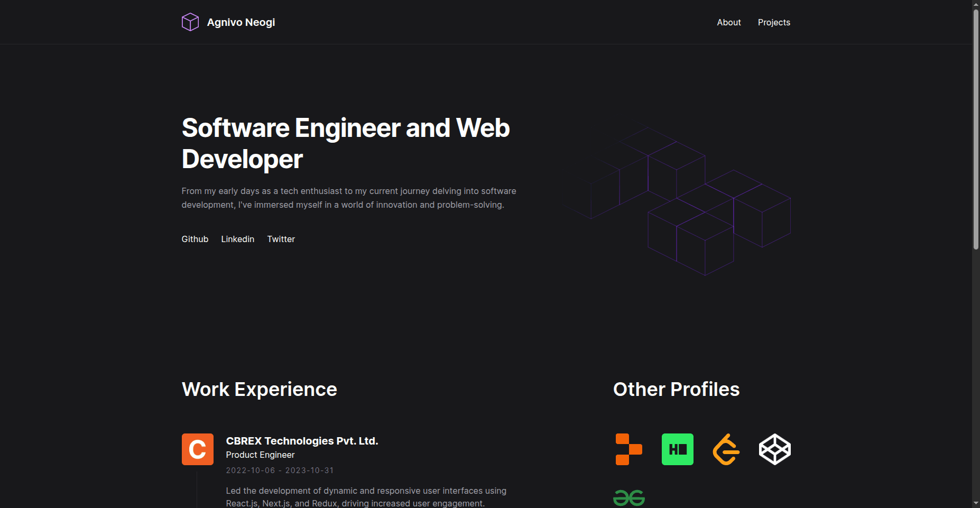
Task: Click the Other Profiles heading
Action: coord(676,389)
